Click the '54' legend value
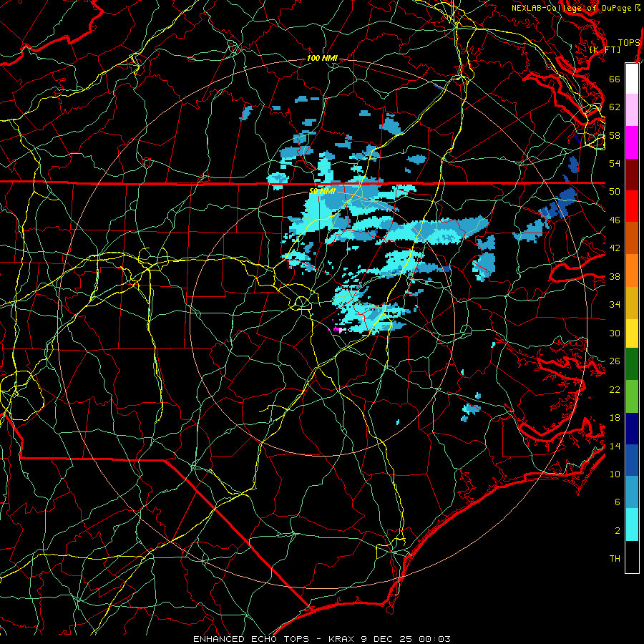644x644 pixels. pyautogui.click(x=615, y=163)
